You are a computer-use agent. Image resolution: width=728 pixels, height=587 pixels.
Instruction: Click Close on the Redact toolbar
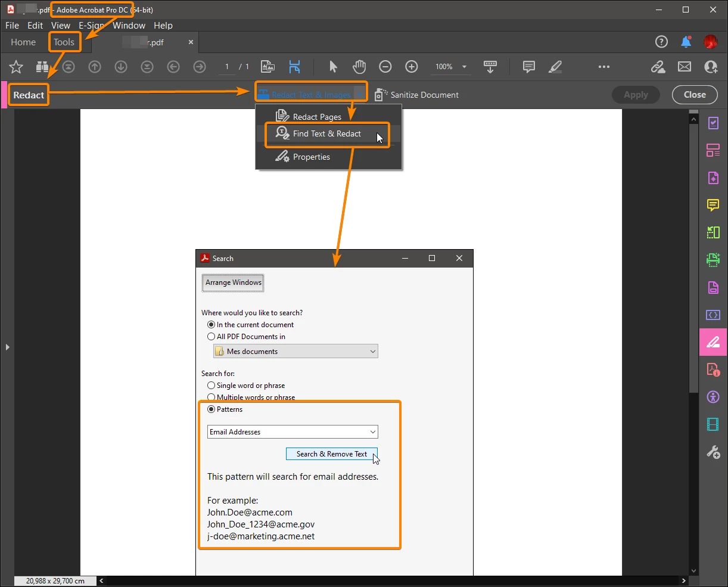[695, 94]
